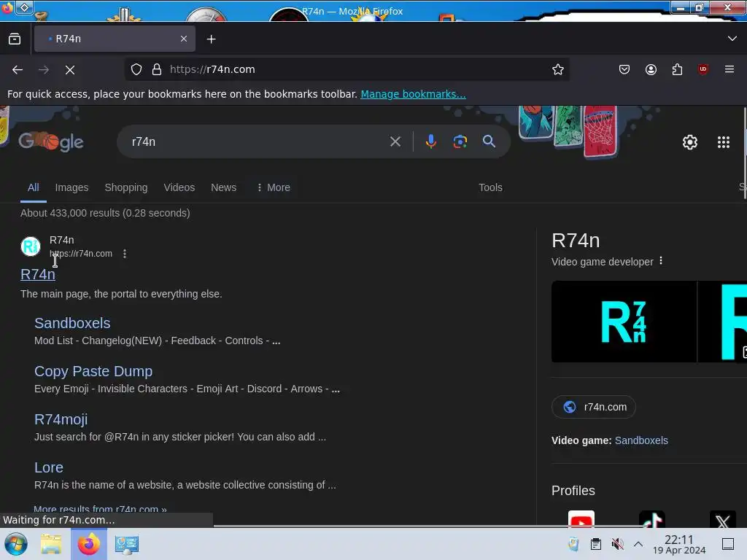Click More results from r74n.com

pos(100,508)
